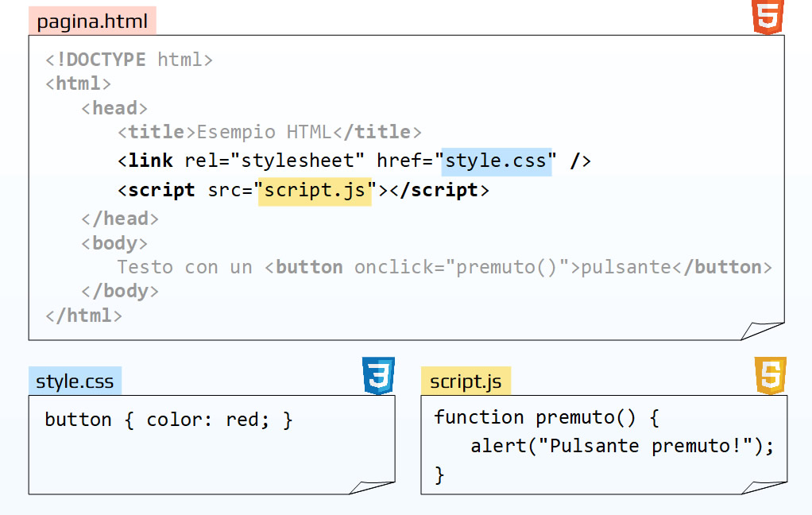Click the alert("Pulsante premuto!") line
The height and width of the screenshot is (515, 812).
click(x=622, y=446)
